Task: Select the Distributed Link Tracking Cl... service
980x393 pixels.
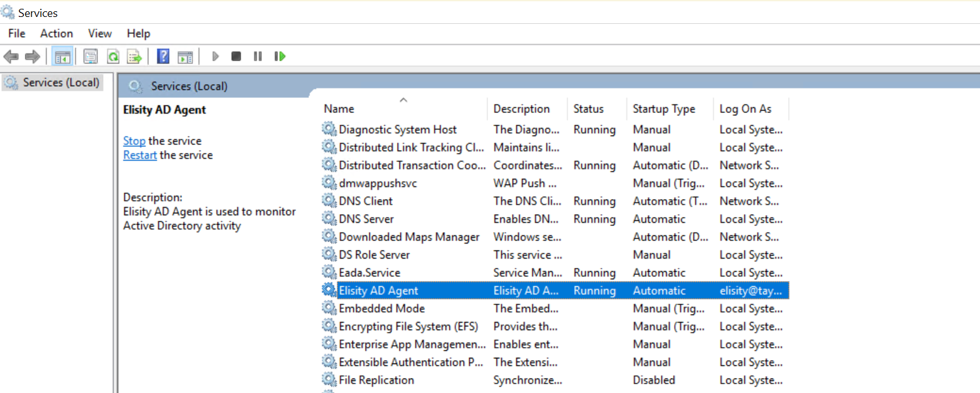Action: pos(555,148)
